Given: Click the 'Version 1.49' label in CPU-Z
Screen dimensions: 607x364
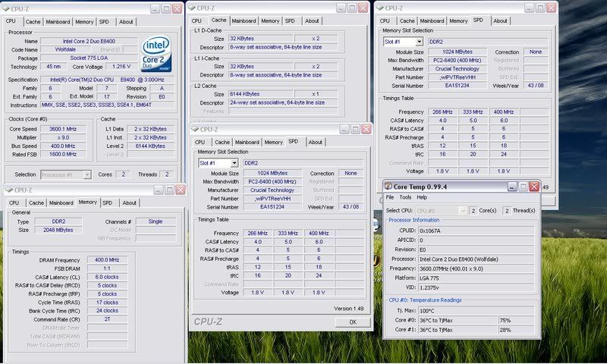Looking at the screenshot, I should (348, 309).
